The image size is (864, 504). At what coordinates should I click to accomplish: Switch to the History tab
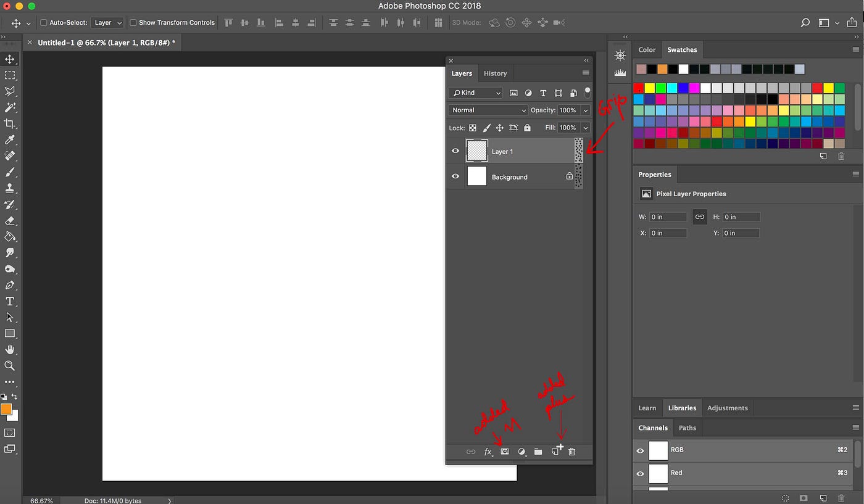(x=495, y=73)
